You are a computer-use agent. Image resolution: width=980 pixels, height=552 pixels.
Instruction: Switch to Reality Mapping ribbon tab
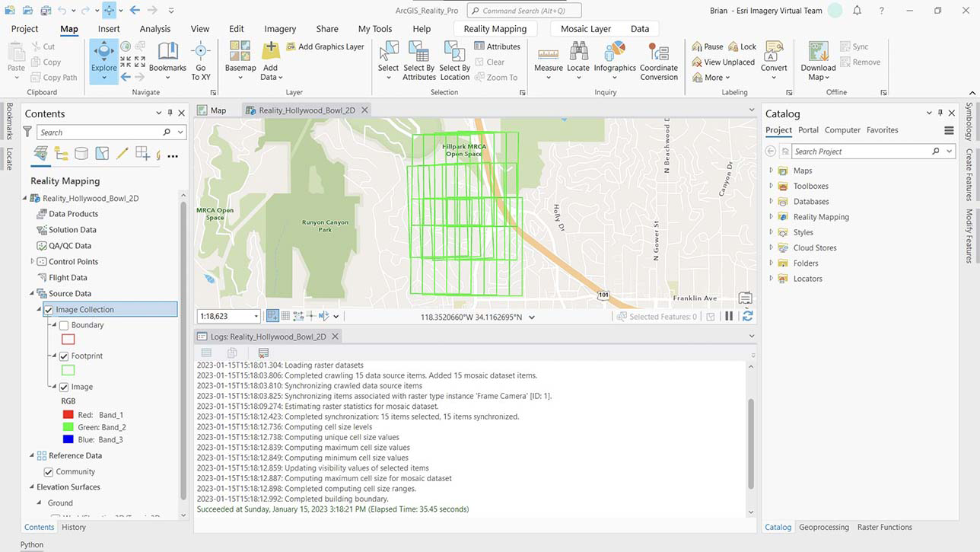coord(495,29)
